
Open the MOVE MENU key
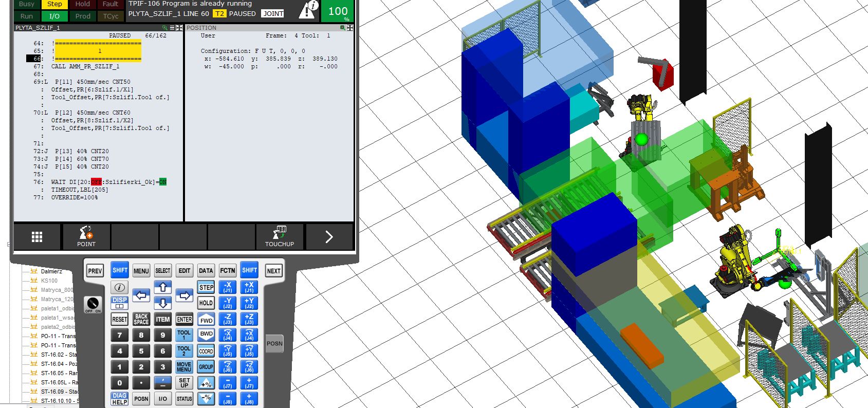coord(184,367)
